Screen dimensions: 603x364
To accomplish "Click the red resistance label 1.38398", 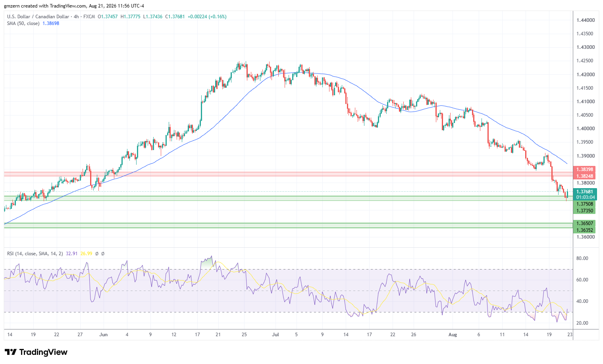I will (584, 169).
